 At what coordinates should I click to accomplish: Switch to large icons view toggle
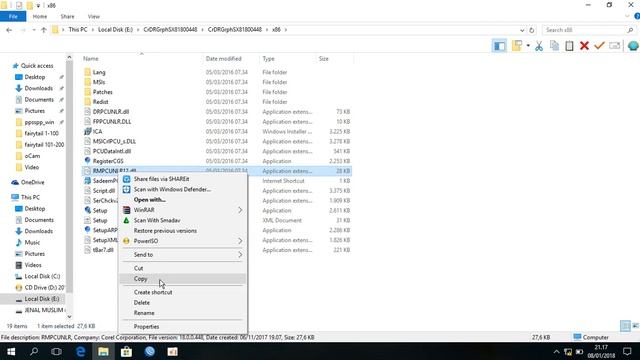(635, 326)
